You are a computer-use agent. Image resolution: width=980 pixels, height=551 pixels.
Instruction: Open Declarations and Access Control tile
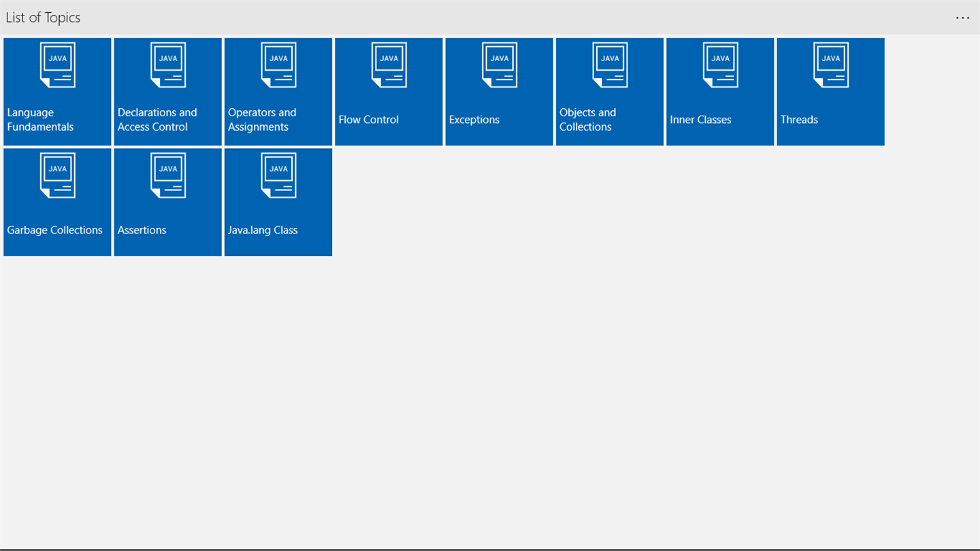(167, 92)
